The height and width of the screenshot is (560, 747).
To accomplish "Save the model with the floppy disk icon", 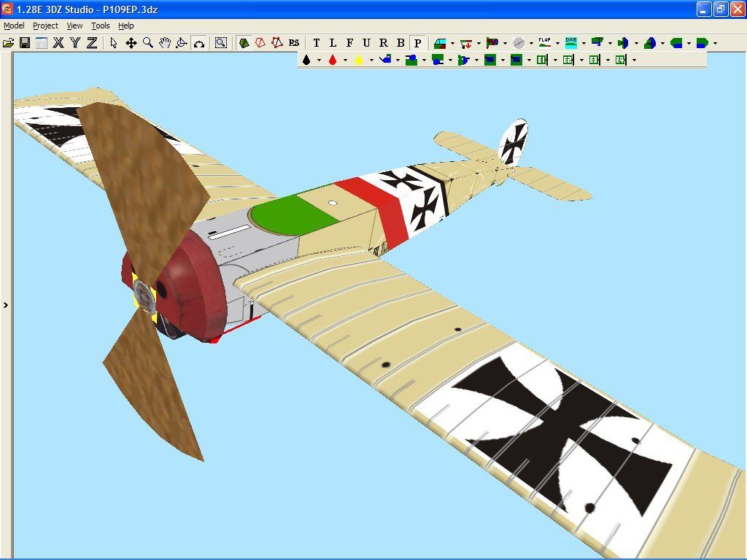I will (x=25, y=43).
